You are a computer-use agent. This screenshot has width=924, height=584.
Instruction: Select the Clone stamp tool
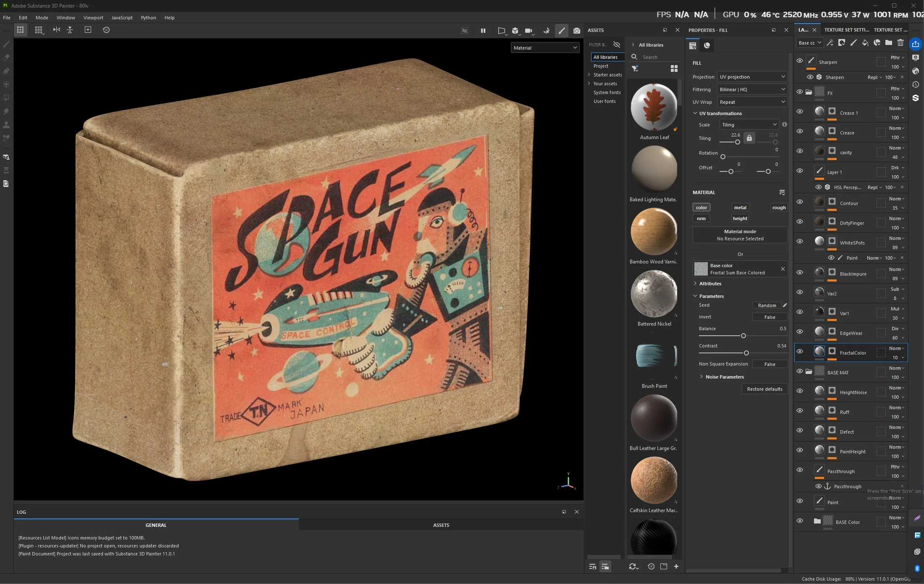coord(6,125)
